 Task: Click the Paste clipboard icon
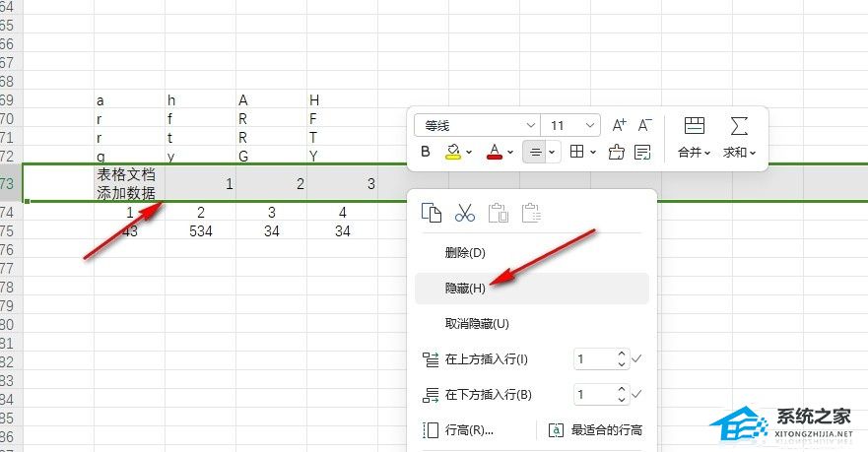click(498, 213)
